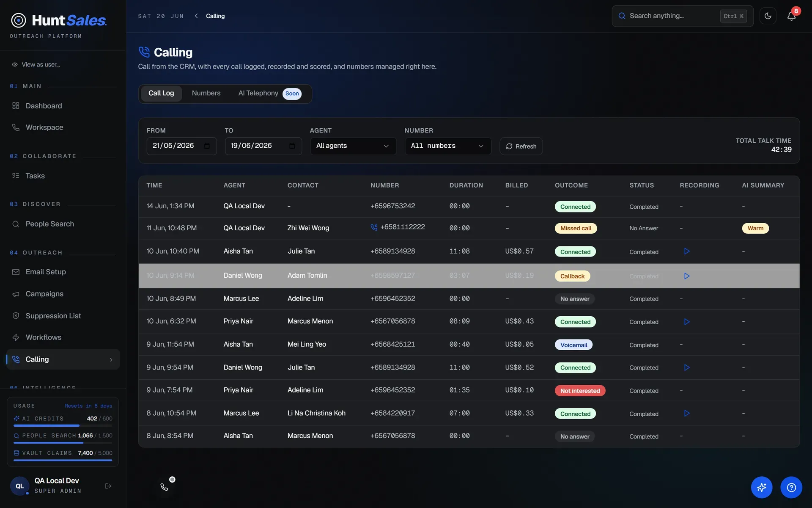Open People Search from the sidebar
This screenshot has height=508, width=812.
click(63, 224)
